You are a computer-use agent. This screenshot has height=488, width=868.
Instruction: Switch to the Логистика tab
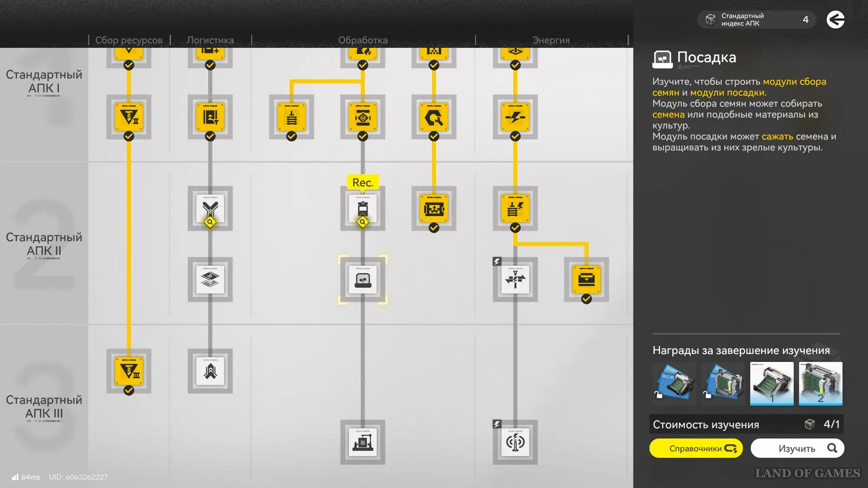(x=210, y=40)
